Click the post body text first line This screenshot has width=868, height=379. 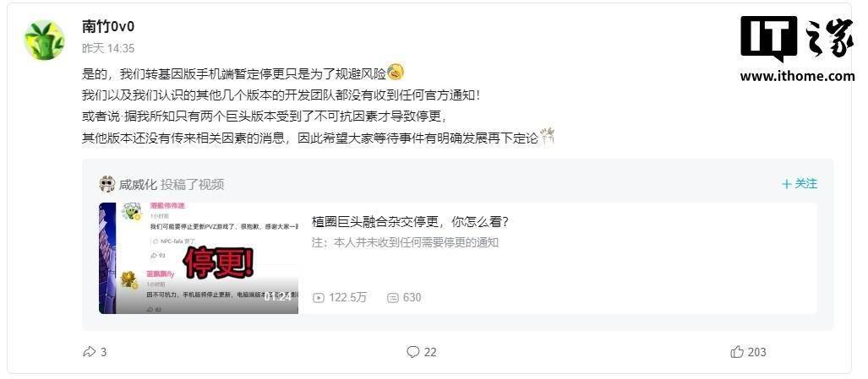[234, 73]
